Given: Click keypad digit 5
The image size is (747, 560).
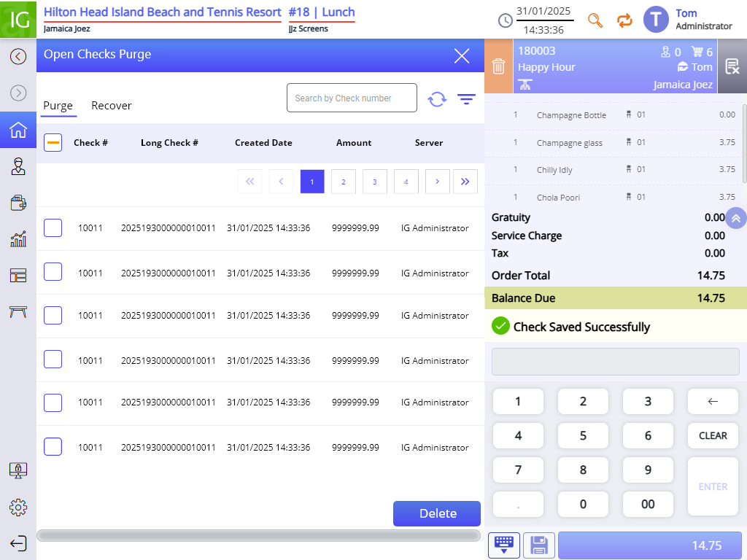Looking at the screenshot, I should point(583,436).
